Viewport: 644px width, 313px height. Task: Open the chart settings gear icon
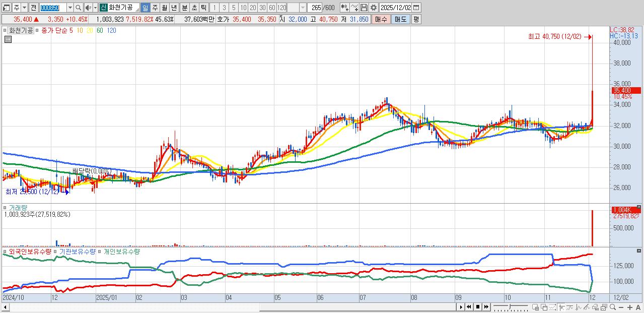click(x=373, y=8)
